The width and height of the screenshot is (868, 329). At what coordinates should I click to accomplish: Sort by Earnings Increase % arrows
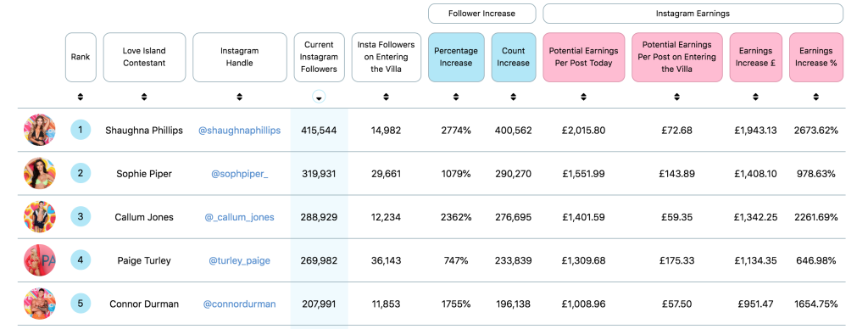point(816,97)
